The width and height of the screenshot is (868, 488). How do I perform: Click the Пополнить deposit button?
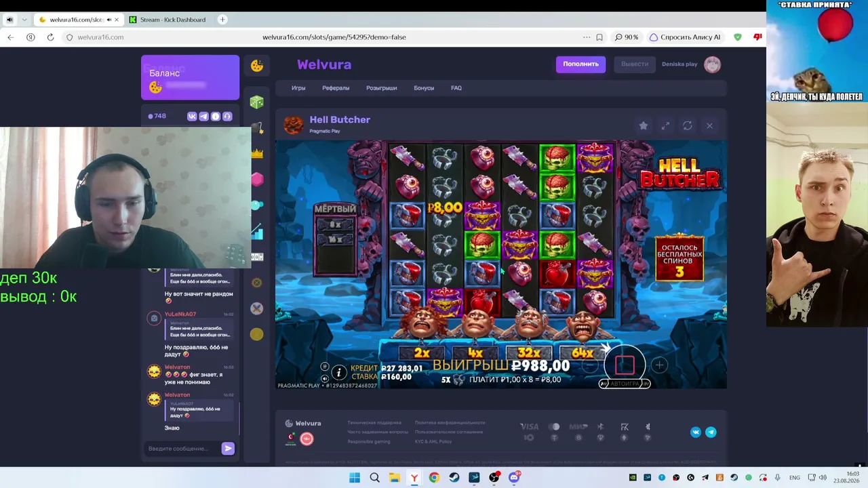click(x=580, y=64)
